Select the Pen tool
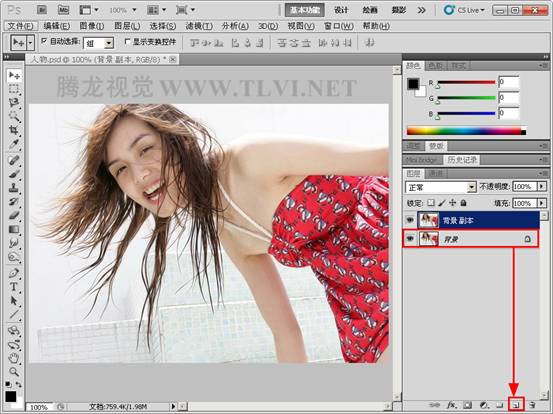This screenshot has width=553, height=414. click(x=14, y=273)
